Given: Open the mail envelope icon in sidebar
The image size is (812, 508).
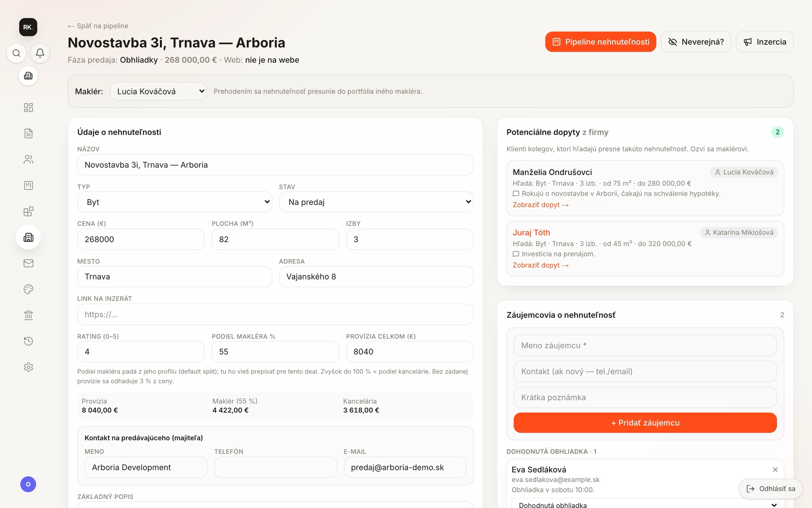Looking at the screenshot, I should [28, 263].
